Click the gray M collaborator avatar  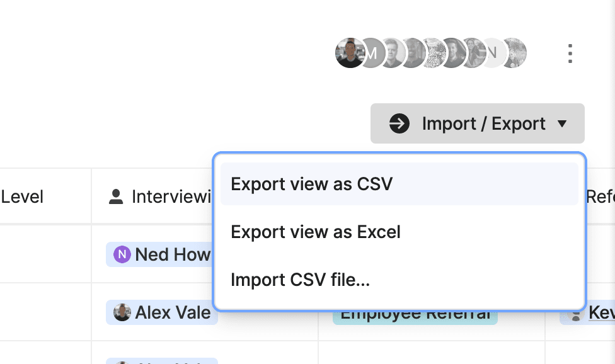pos(372,53)
